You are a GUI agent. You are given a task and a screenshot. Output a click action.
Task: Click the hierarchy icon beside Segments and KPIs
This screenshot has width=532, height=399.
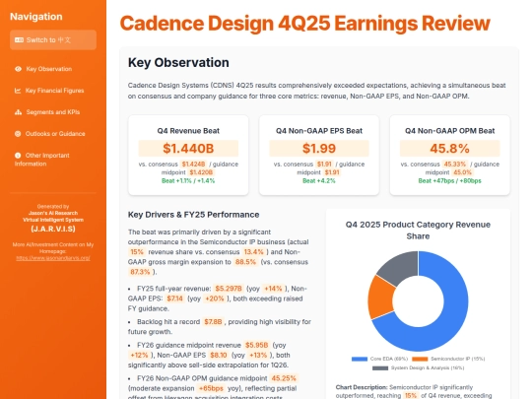click(18, 112)
